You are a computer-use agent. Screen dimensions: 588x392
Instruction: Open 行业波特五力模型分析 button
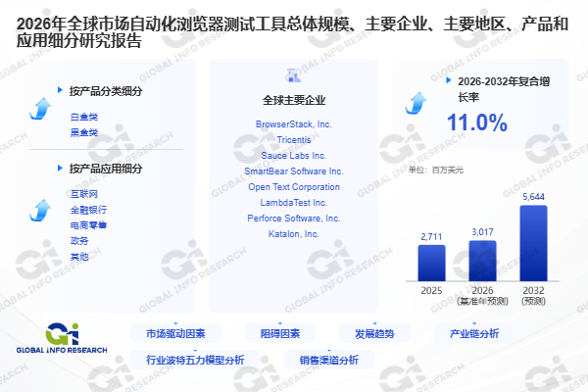pos(195,360)
